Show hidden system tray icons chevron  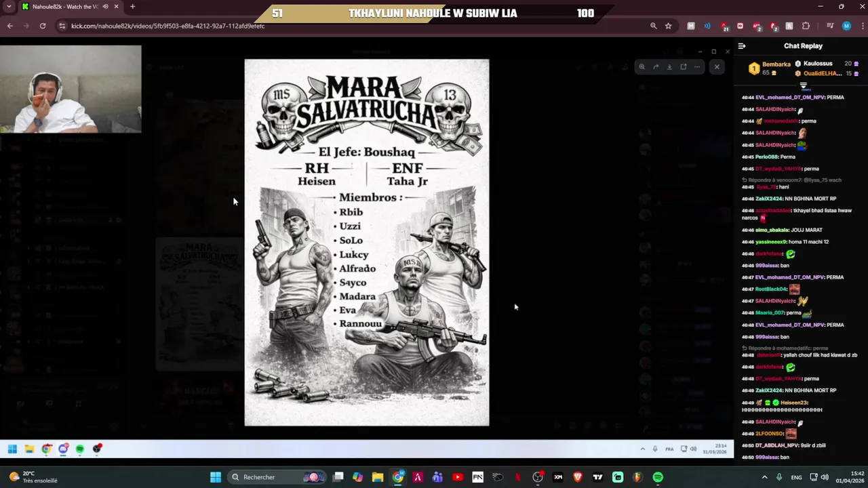point(764,477)
